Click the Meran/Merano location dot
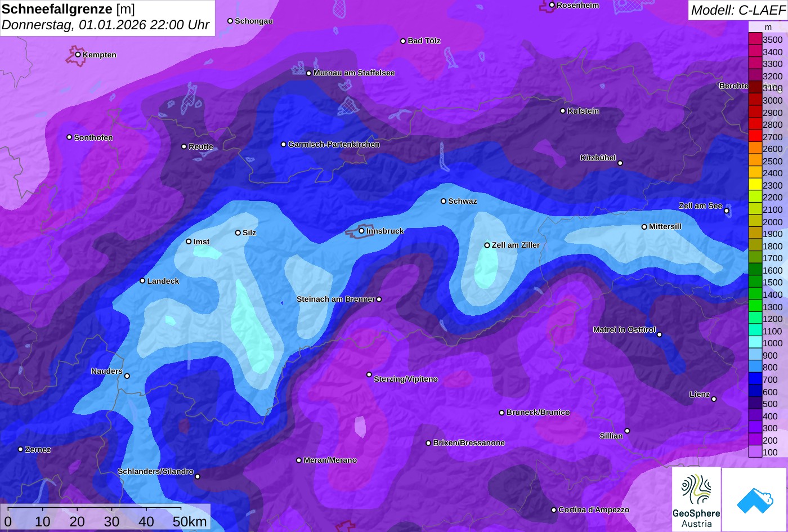The image size is (788, 532). (x=299, y=460)
